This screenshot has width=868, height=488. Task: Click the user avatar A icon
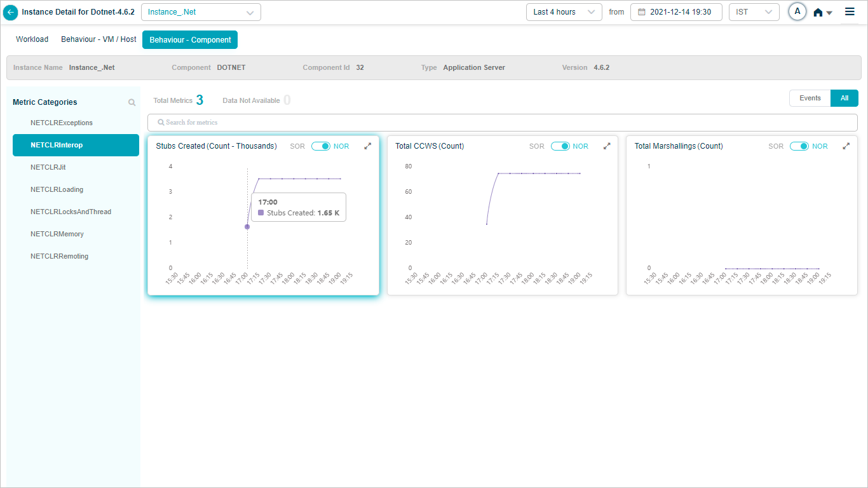pyautogui.click(x=797, y=11)
